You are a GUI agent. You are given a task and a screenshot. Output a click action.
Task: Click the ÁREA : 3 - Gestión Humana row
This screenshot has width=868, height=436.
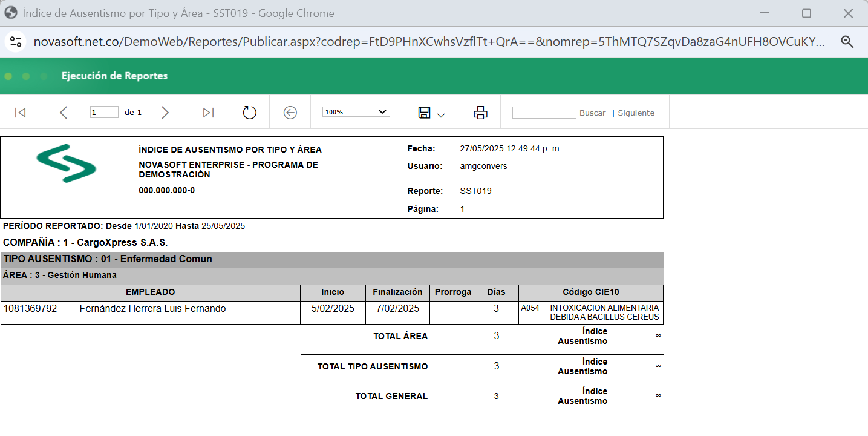click(332, 275)
